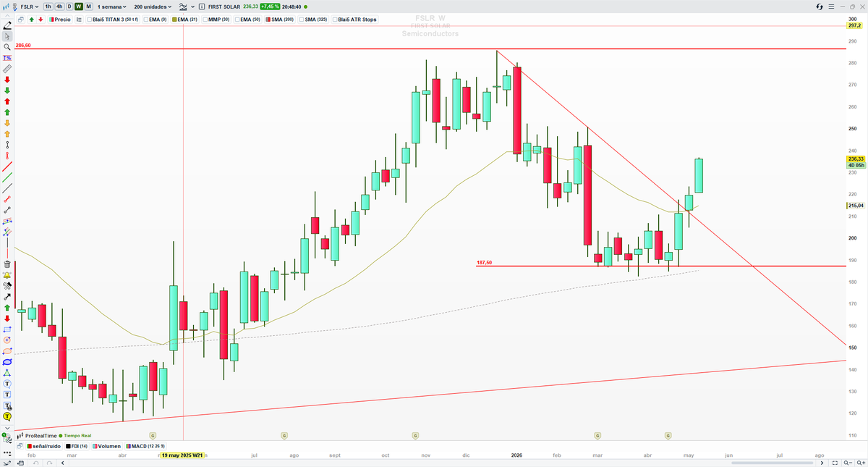The width and height of the screenshot is (868, 467).
Task: Select the red line drawing tool
Action: [7, 167]
